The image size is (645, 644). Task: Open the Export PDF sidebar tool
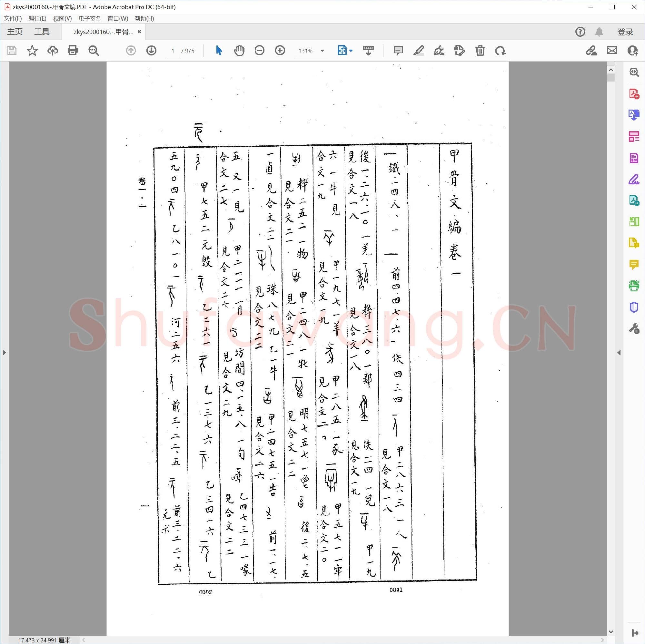(634, 115)
